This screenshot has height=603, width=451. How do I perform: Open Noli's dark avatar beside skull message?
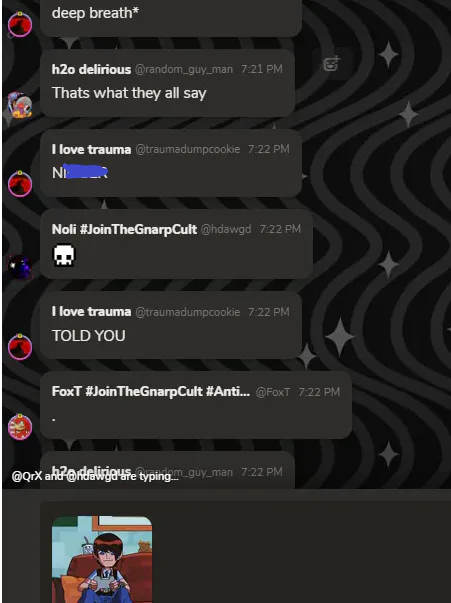coord(20,267)
